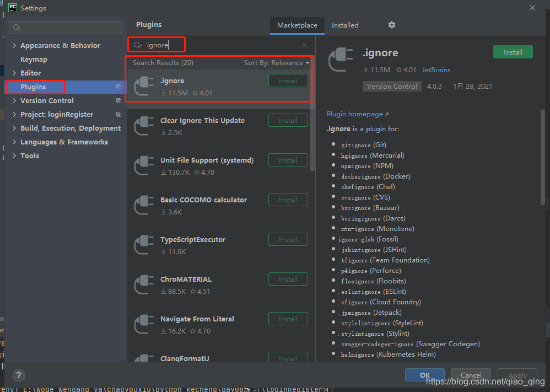The width and height of the screenshot is (550, 392).
Task: Install Clear Ignore This Update plugin
Action: pos(288,120)
